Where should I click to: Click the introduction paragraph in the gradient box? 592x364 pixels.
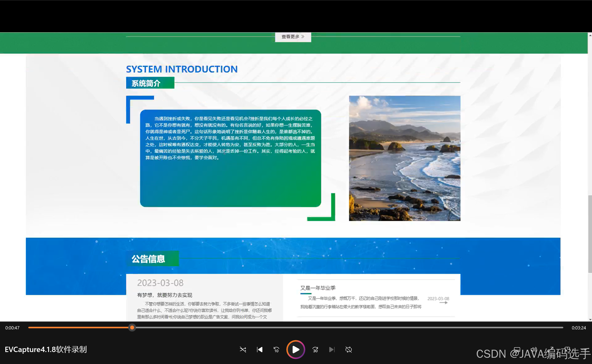coord(230,138)
